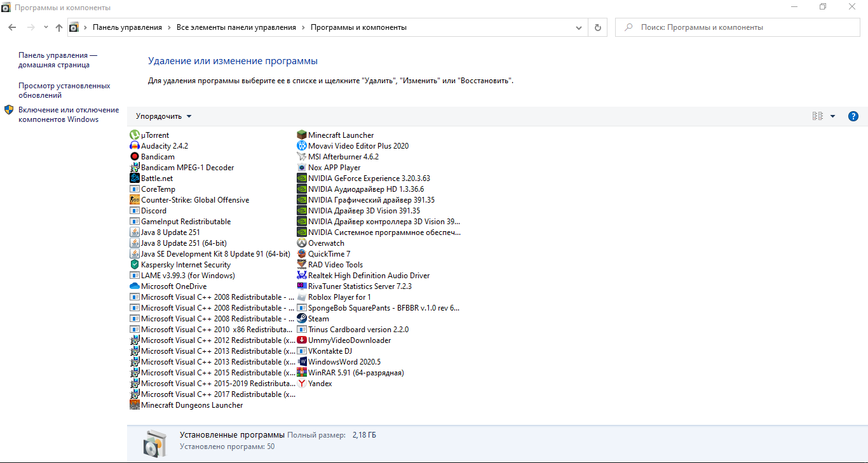
Task: Select Bandicam MPEG-1 Decoder entry
Action: pyautogui.click(x=182, y=167)
